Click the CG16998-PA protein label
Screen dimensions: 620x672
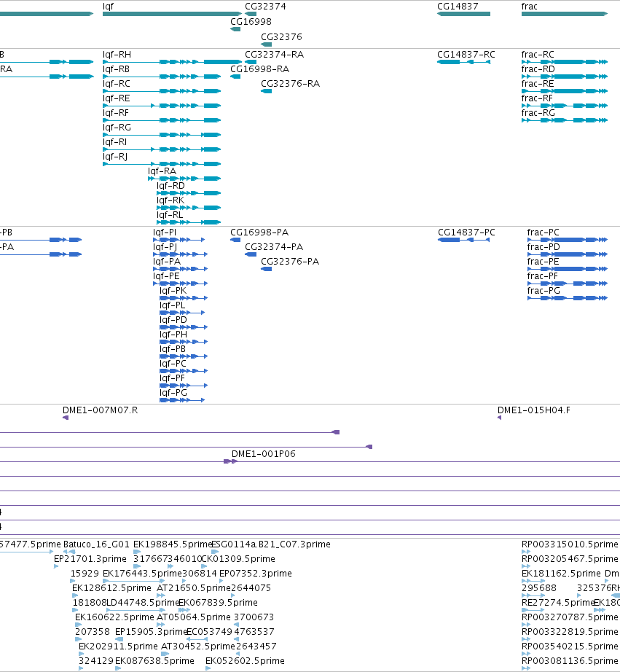[259, 233]
